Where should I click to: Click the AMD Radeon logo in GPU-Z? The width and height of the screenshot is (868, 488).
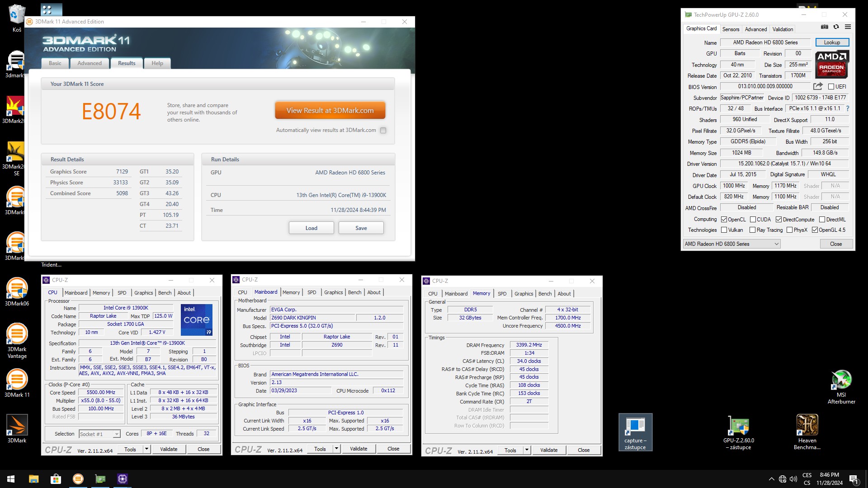click(x=832, y=64)
